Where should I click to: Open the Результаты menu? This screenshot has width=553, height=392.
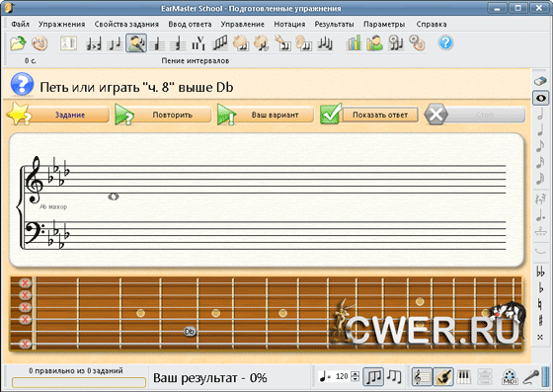click(x=335, y=24)
